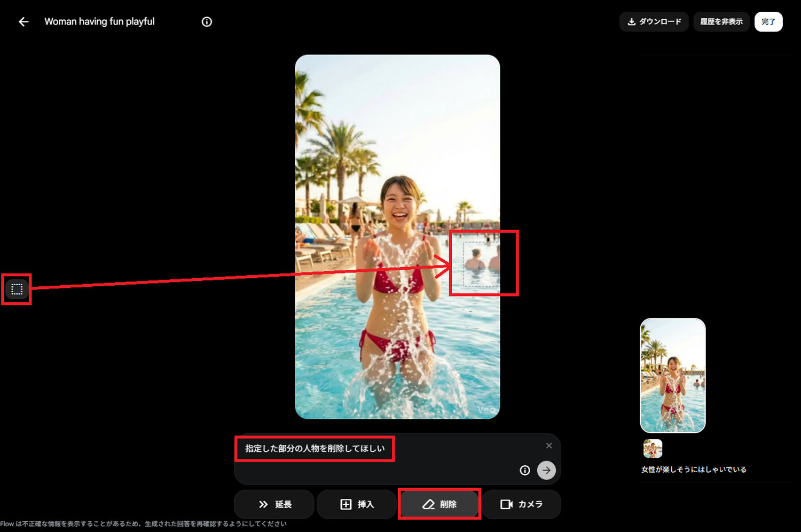The image size is (801, 532).
Task: Select the 削除 eraser tool
Action: click(x=439, y=504)
